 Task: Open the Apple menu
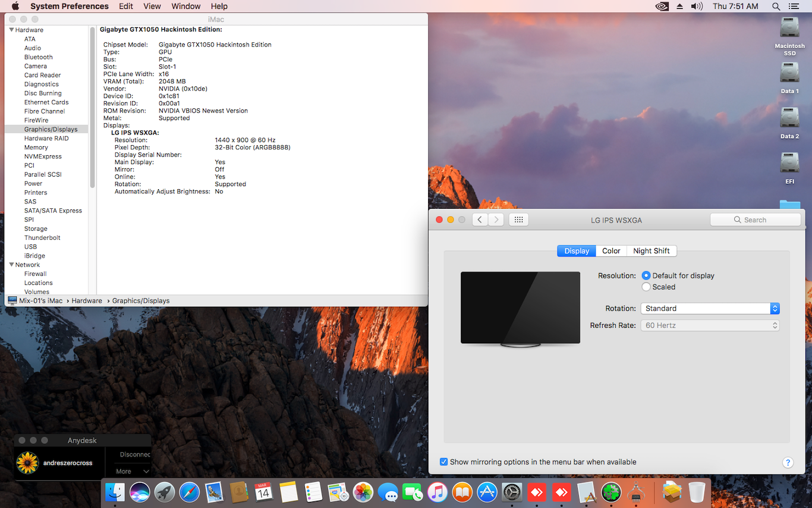tap(15, 7)
